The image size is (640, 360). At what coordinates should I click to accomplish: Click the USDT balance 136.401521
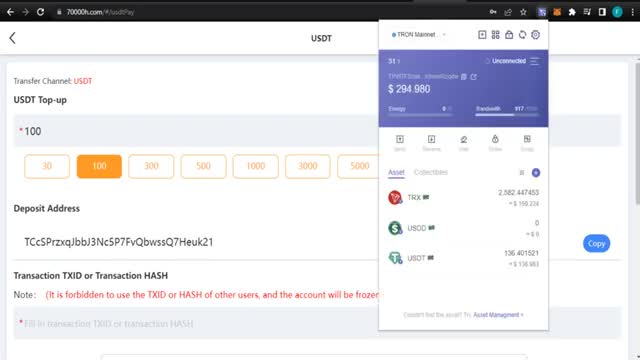click(x=521, y=253)
